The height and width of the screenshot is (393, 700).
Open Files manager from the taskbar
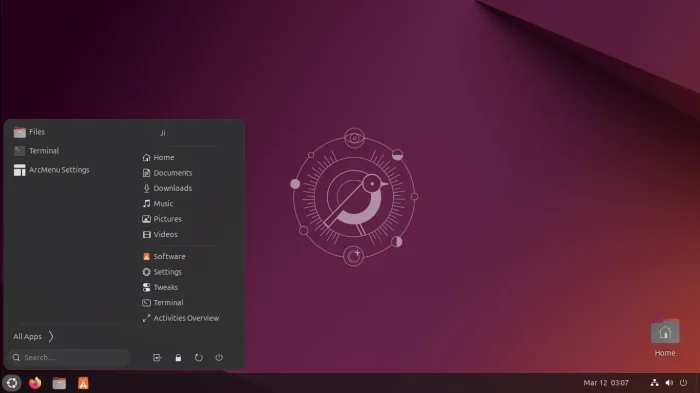tap(59, 383)
